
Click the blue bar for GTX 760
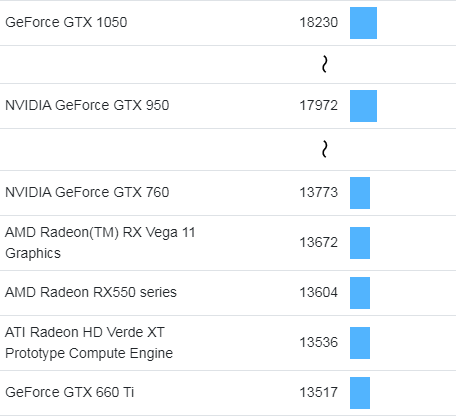tap(360, 193)
